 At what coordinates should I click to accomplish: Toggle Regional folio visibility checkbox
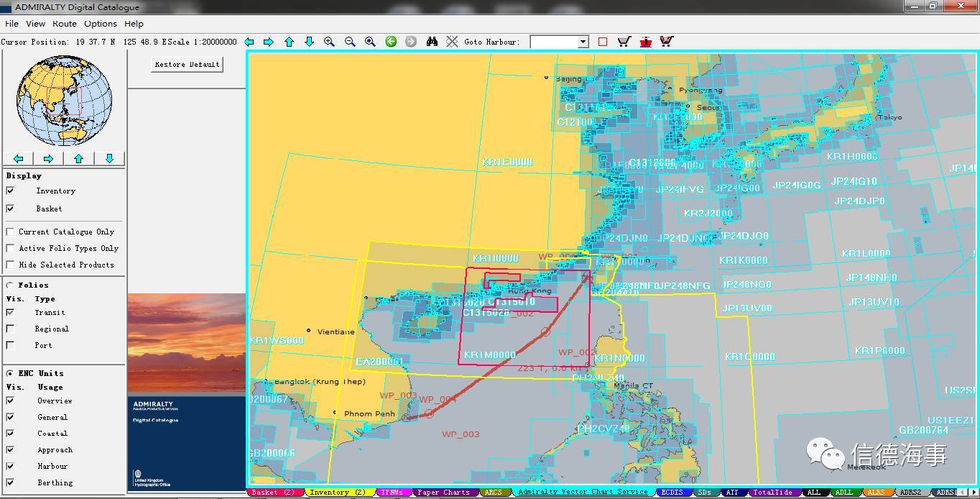(10, 329)
